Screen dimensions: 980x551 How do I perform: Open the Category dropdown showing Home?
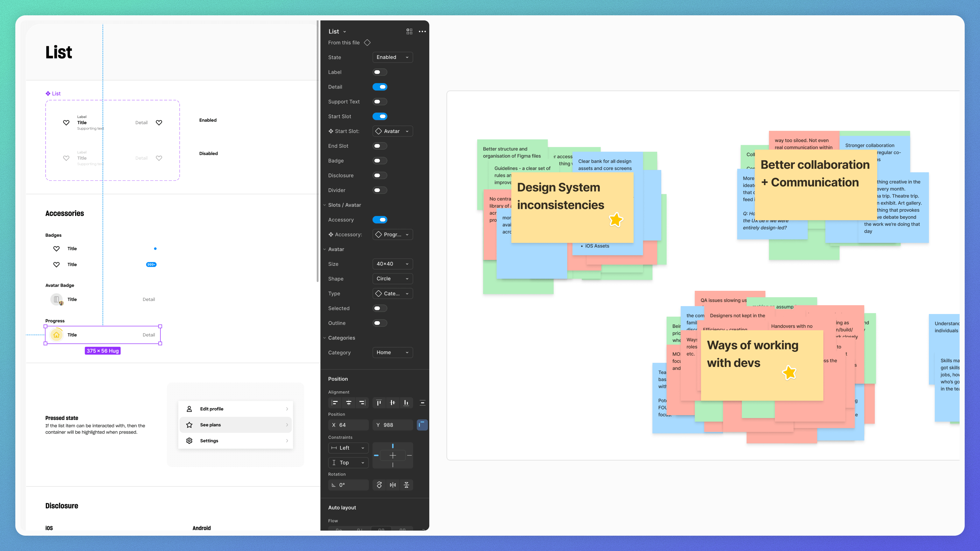coord(393,353)
